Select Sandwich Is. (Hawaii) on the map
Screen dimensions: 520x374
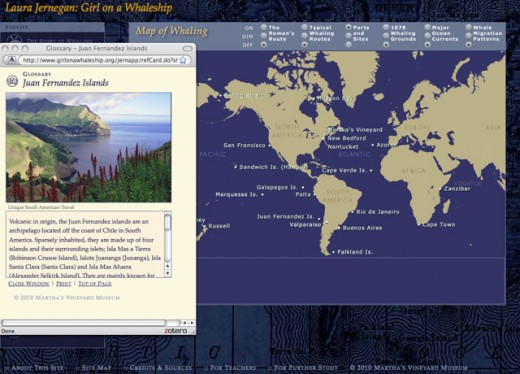click(x=273, y=167)
